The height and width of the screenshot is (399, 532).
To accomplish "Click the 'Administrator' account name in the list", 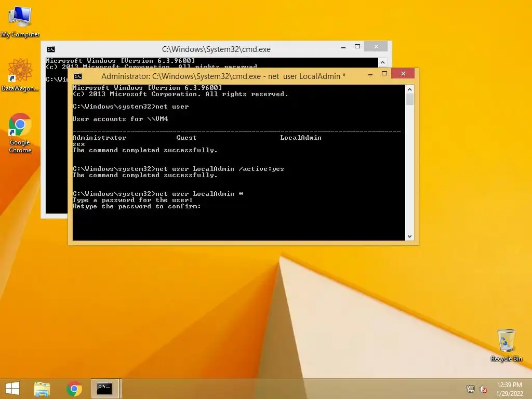I will coord(99,138).
